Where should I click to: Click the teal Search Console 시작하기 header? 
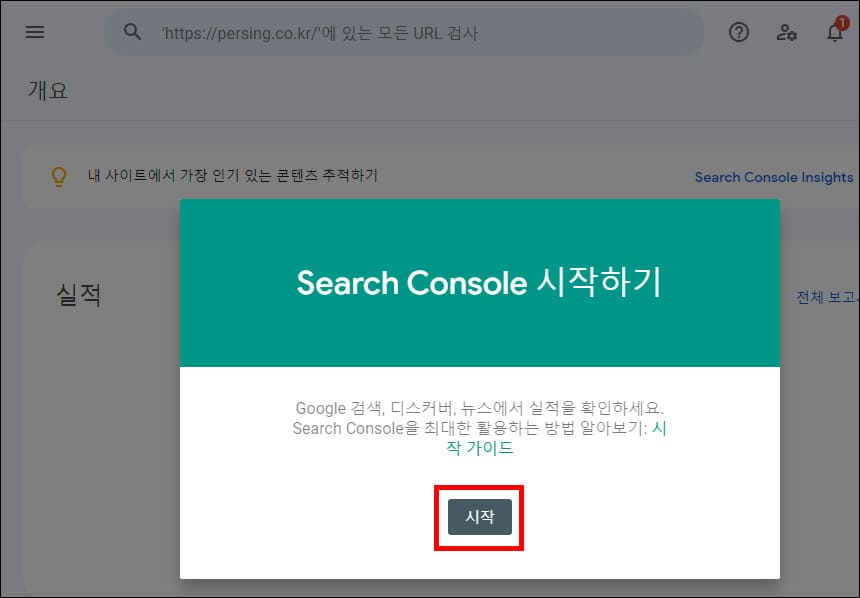(479, 283)
